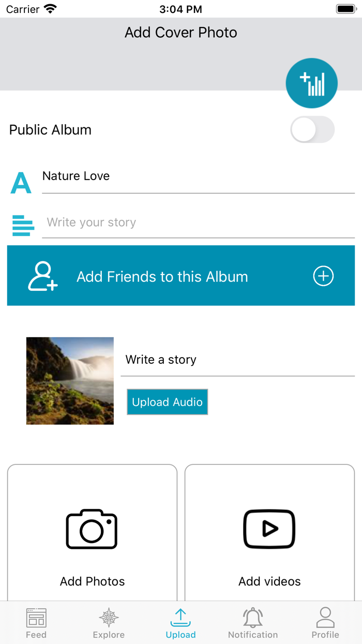This screenshot has width=362, height=644.
Task: Select the Upload tab
Action: click(180, 623)
